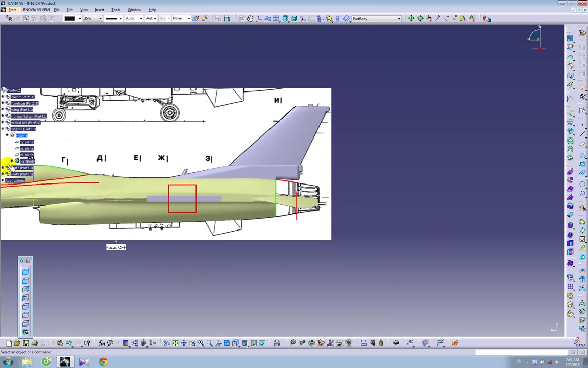
Task: Click the CATIA Start menu icon
Action: (4, 10)
